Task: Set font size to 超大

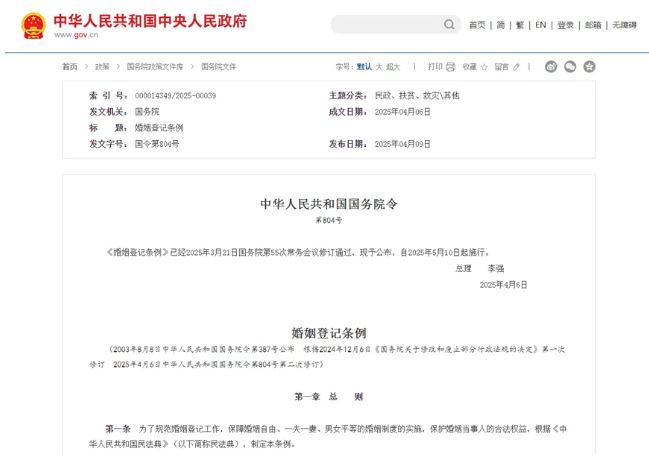Action: pyautogui.click(x=393, y=67)
